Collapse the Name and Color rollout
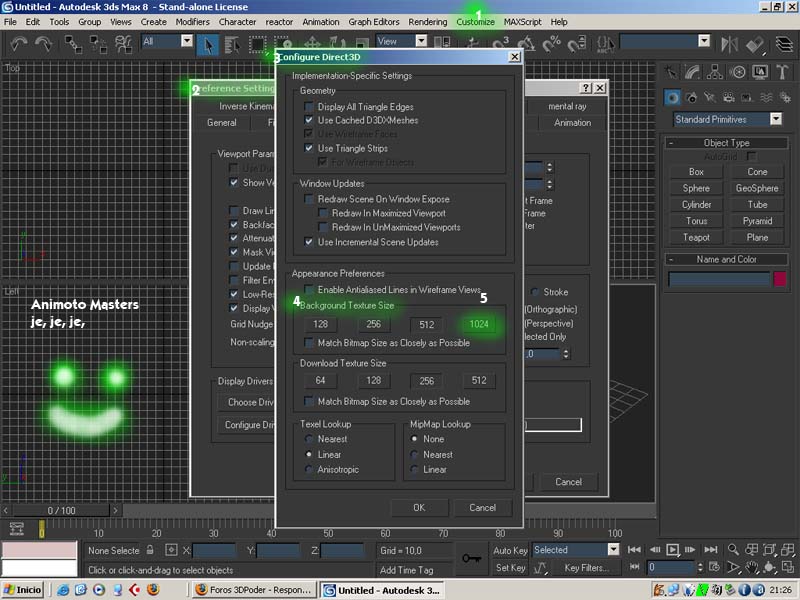Screen dimensions: 800x600 click(726, 259)
